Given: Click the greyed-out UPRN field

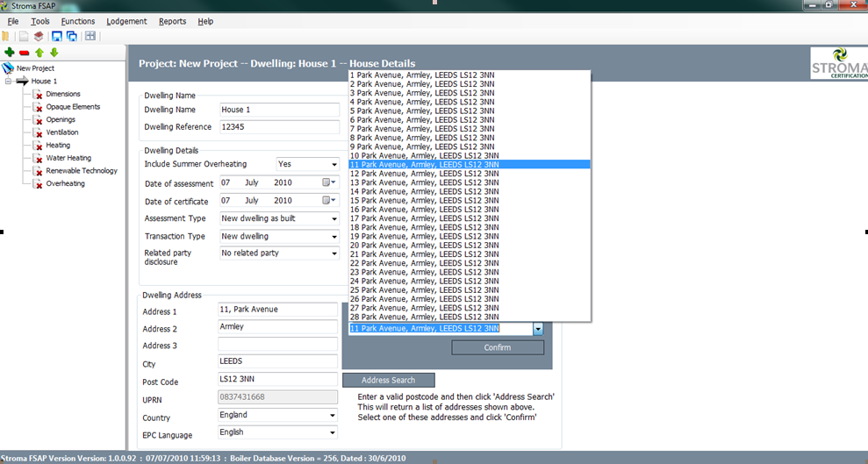Looking at the screenshot, I should 278,396.
